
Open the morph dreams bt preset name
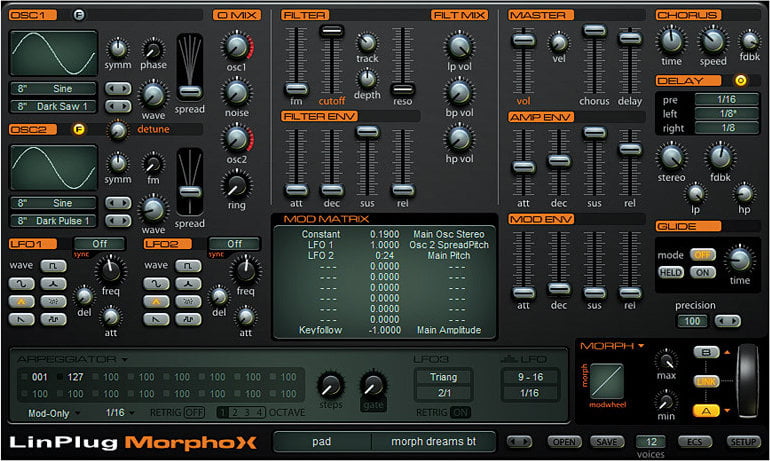coord(433,441)
